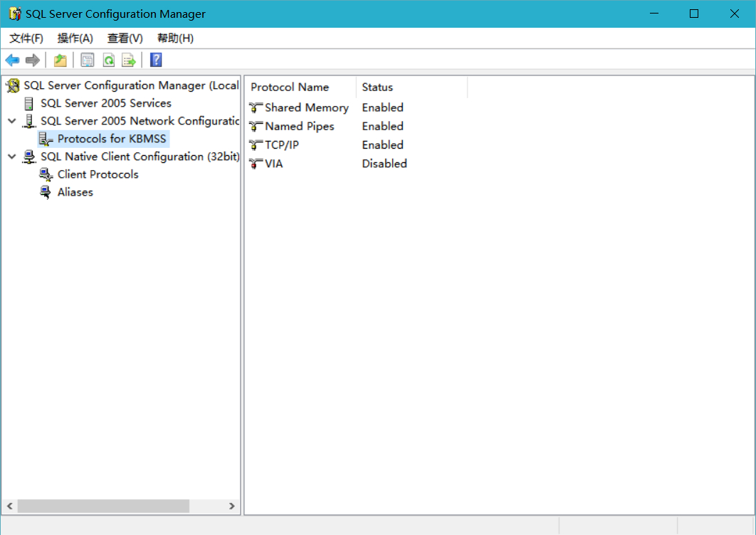Screen dimensions: 756x535
Task: Close the SQL Server Configuration Manager window
Action: 735,14
